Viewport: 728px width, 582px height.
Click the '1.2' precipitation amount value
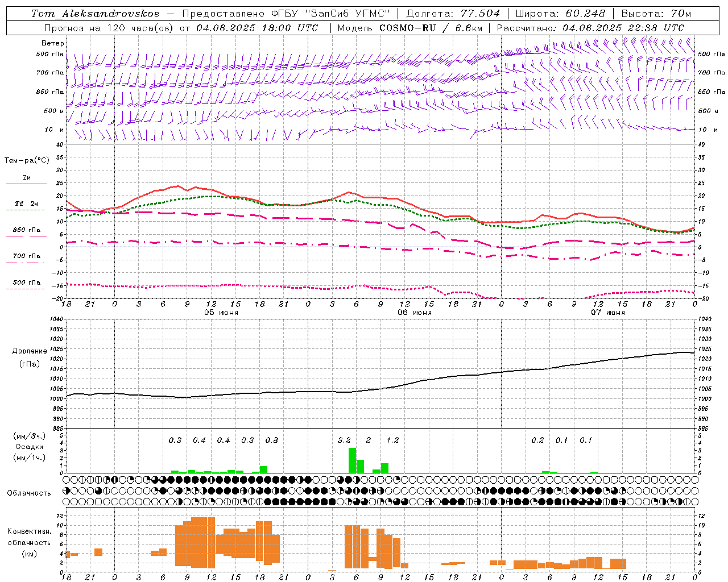pos(392,440)
